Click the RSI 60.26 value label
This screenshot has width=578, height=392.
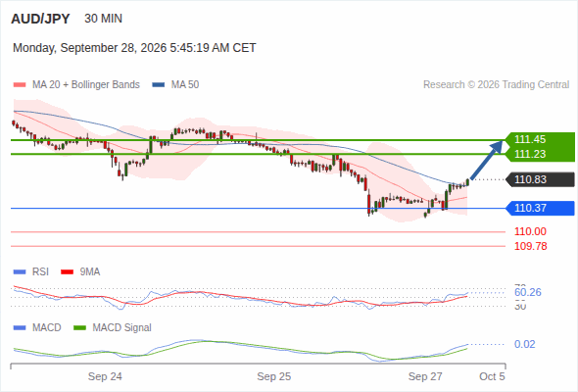pos(527,292)
